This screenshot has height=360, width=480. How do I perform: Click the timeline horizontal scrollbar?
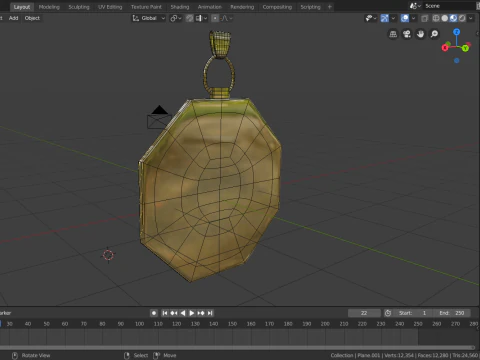(237, 347)
